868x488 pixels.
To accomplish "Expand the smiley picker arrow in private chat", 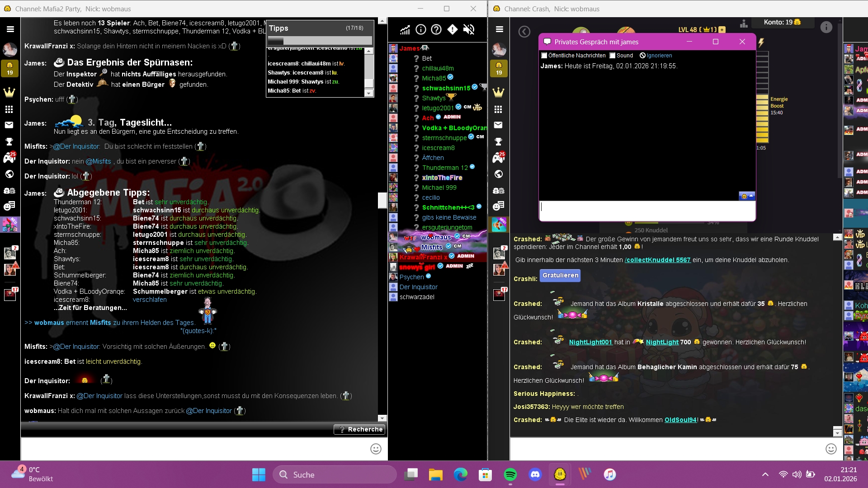I will [751, 196].
